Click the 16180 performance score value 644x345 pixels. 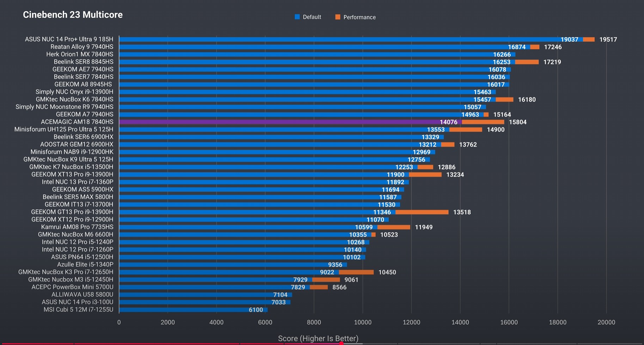[527, 100]
